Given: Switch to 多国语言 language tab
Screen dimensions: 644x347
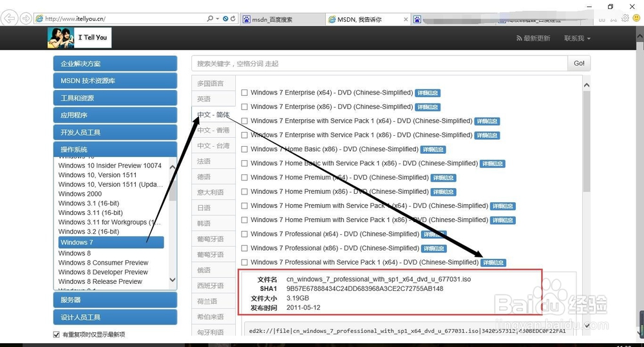Looking at the screenshot, I should [x=214, y=83].
